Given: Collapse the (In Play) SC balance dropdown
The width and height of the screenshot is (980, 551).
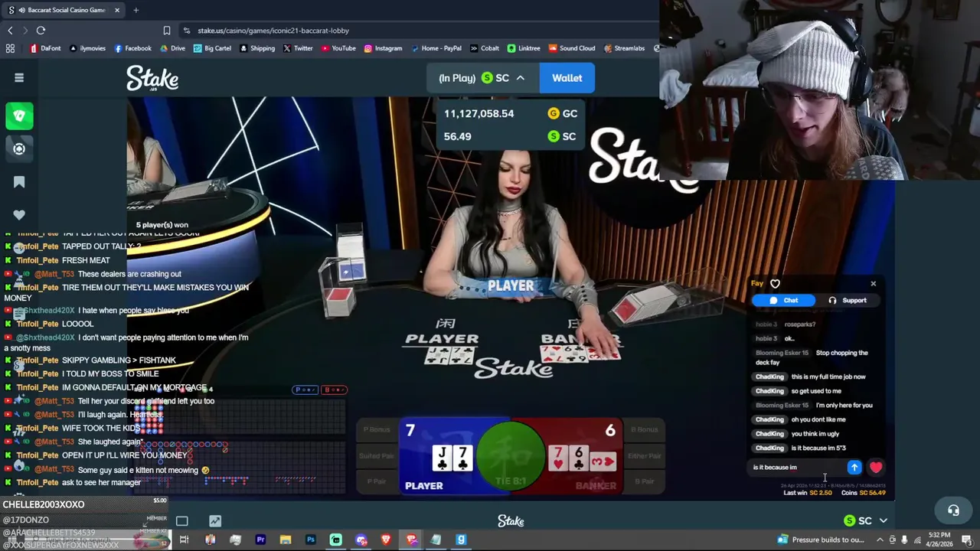Looking at the screenshot, I should [x=483, y=78].
